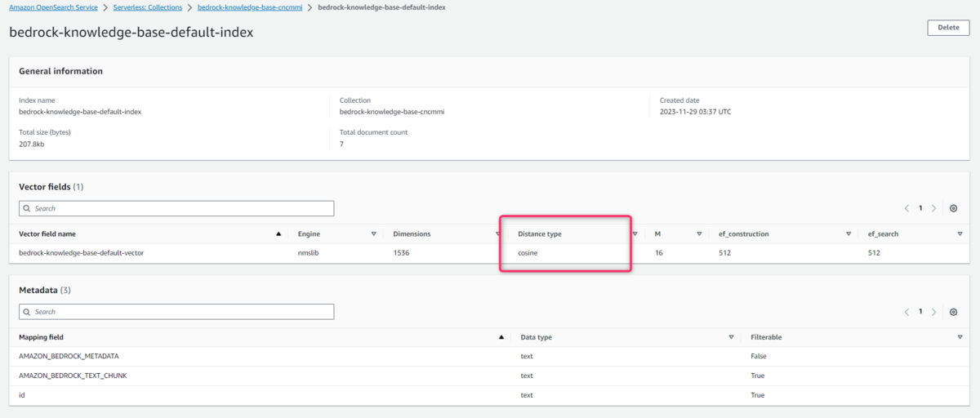Click the M value 16
The width and height of the screenshot is (980, 418).
coord(659,253)
